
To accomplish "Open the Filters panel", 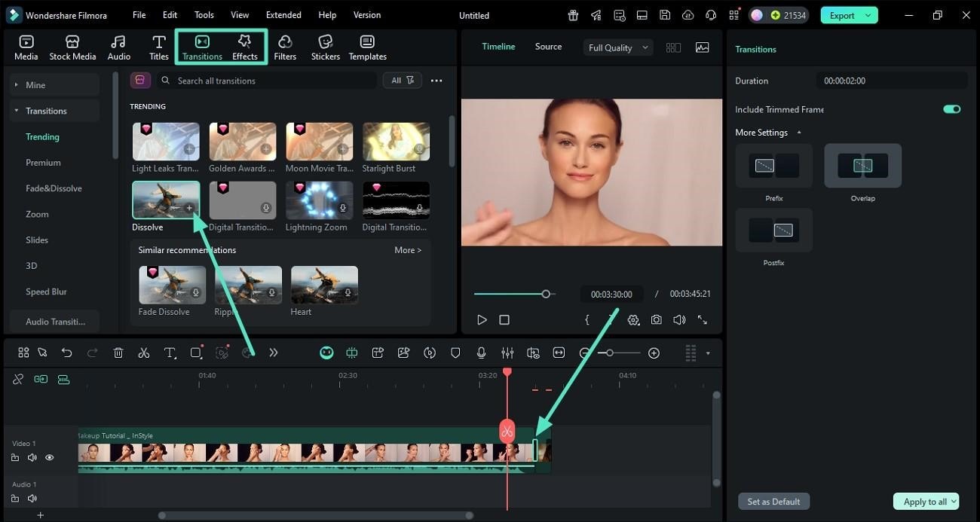I will click(x=285, y=45).
